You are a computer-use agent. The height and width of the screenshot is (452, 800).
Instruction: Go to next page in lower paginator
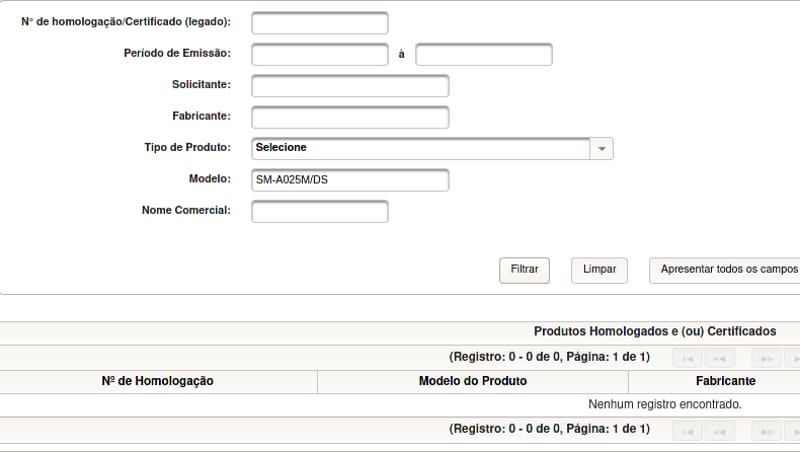[766, 432]
